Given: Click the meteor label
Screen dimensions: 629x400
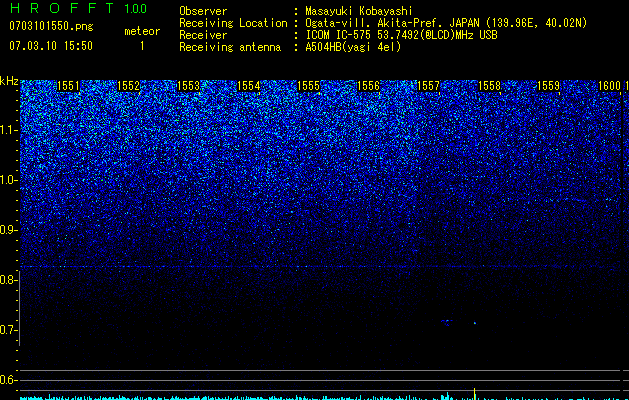Looking at the screenshot, I should coord(142,31).
